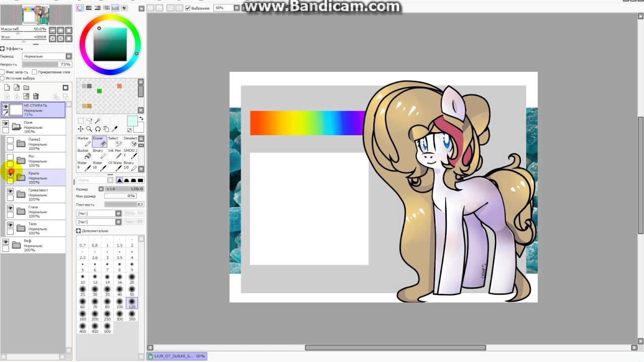
Task: Adjust the Плотность density slider
Action: point(124,205)
